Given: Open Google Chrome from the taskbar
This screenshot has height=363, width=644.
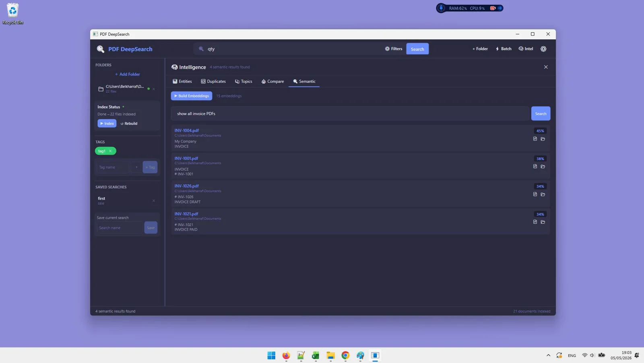Looking at the screenshot, I should click(x=345, y=355).
